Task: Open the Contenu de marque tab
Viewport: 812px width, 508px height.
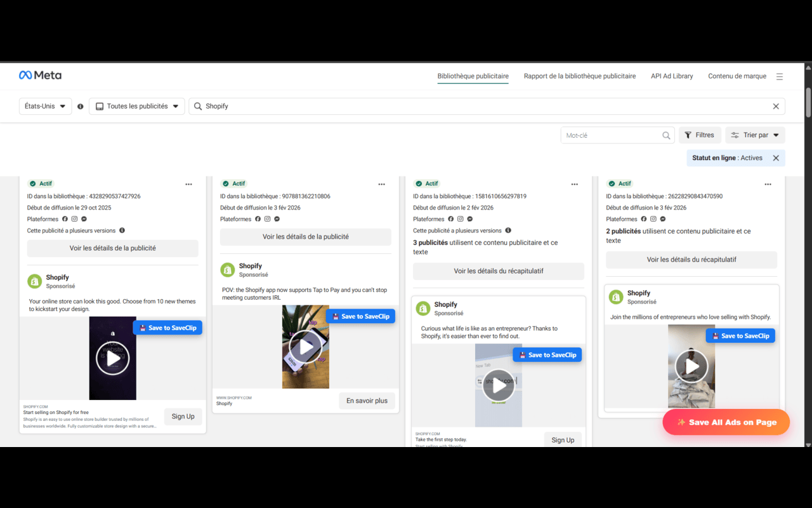Action: tap(737, 76)
